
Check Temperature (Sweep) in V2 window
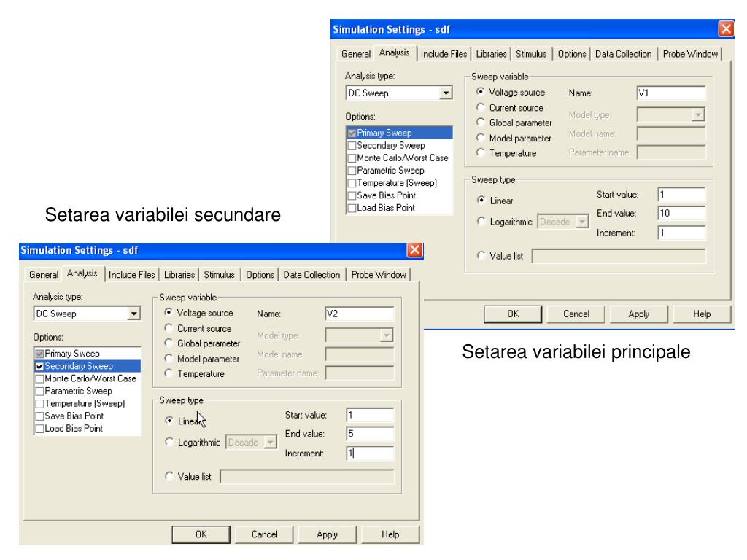click(x=40, y=404)
